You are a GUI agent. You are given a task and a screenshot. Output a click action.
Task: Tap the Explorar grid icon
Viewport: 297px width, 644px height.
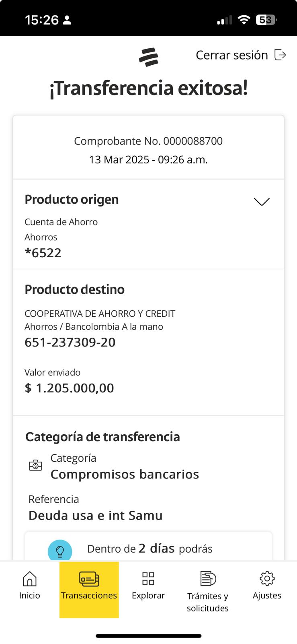tap(148, 579)
